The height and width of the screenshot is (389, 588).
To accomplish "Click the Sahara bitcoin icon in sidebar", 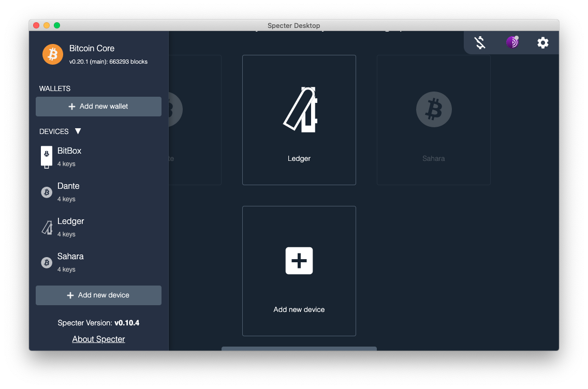I will pos(47,263).
